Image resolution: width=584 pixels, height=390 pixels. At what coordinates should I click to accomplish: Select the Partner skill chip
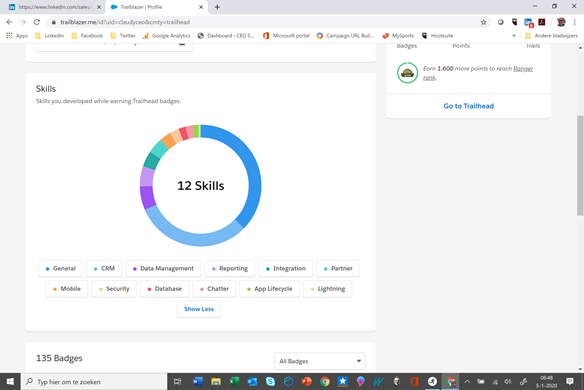338,268
